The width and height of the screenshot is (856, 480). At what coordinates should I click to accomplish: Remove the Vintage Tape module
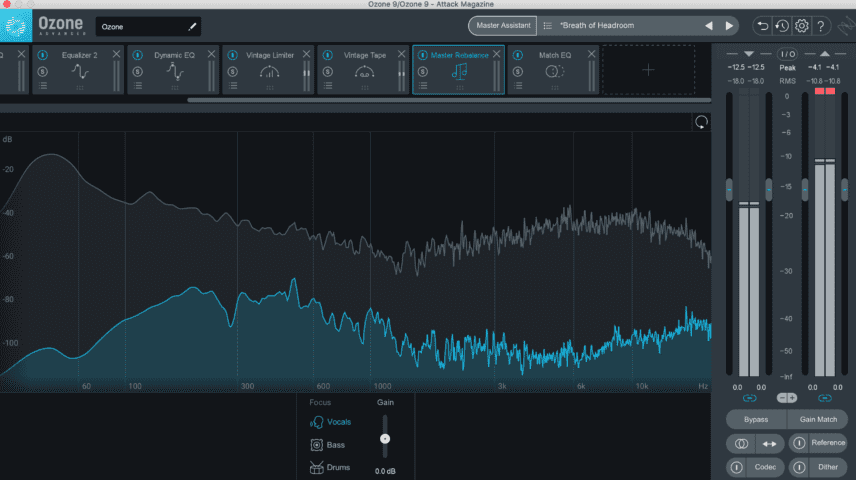401,54
